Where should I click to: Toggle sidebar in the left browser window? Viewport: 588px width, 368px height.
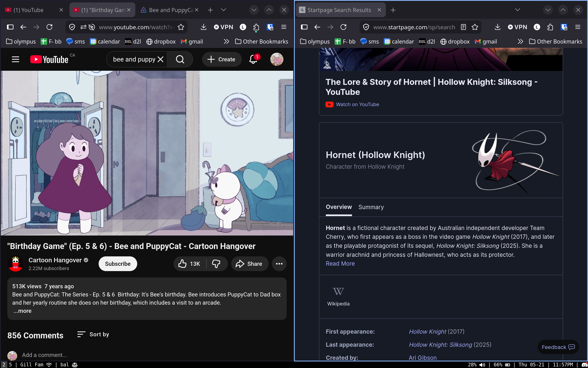coord(10,27)
